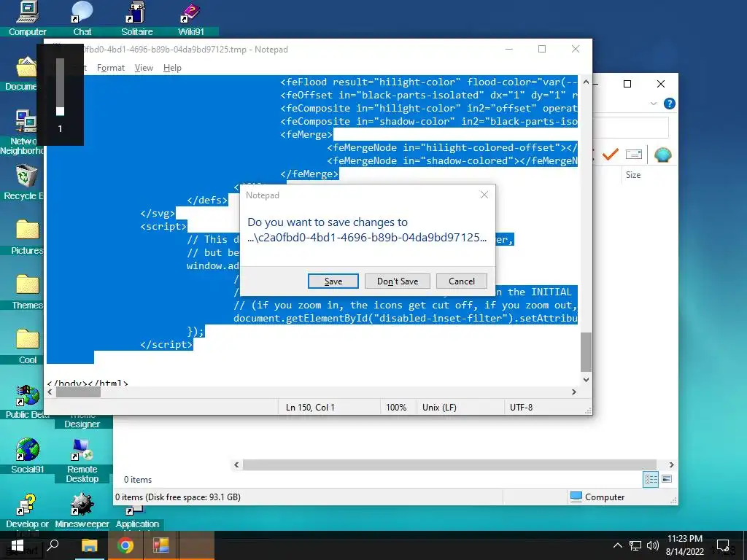Launch the Social91 desktop shortcut

[27, 456]
